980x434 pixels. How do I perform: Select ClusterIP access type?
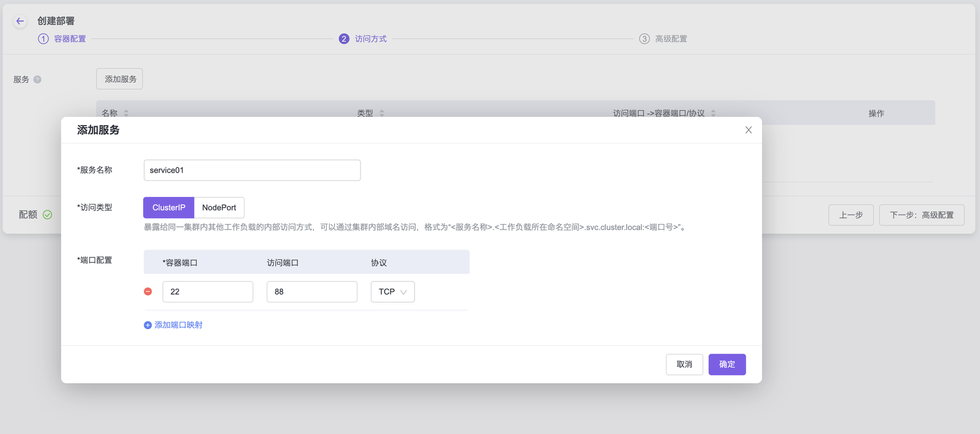tap(169, 208)
